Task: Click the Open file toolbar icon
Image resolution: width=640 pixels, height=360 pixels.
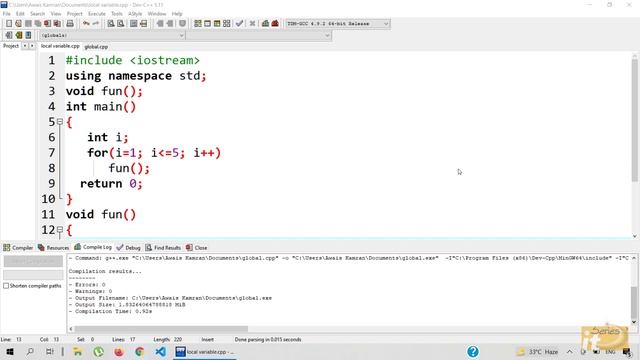Action: 18,24
